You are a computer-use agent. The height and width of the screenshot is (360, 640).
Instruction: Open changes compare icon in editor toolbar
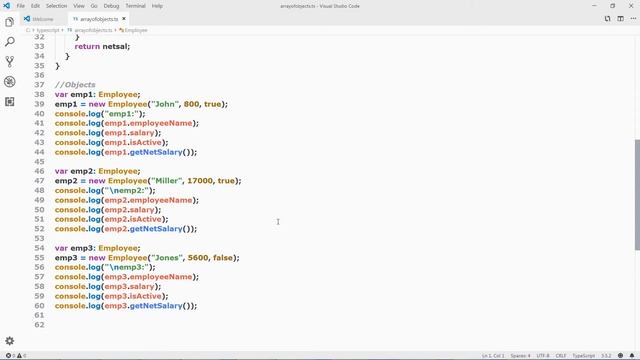point(607,19)
